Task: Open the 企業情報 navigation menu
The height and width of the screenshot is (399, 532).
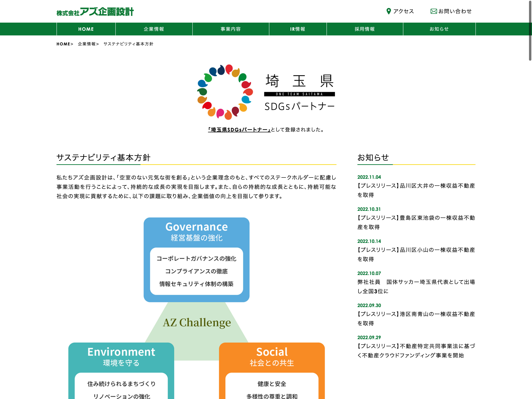Action: pyautogui.click(x=154, y=29)
